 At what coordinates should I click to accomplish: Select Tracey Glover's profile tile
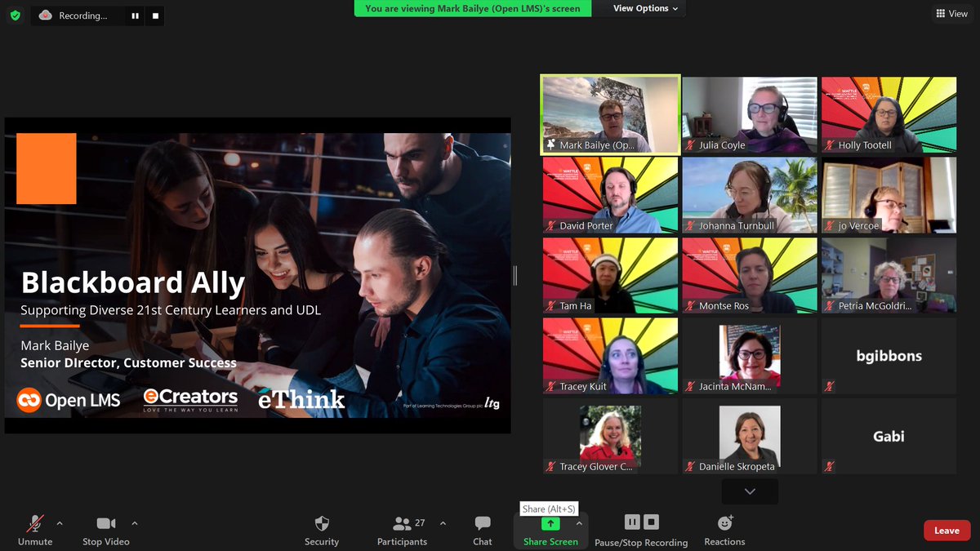click(x=610, y=436)
